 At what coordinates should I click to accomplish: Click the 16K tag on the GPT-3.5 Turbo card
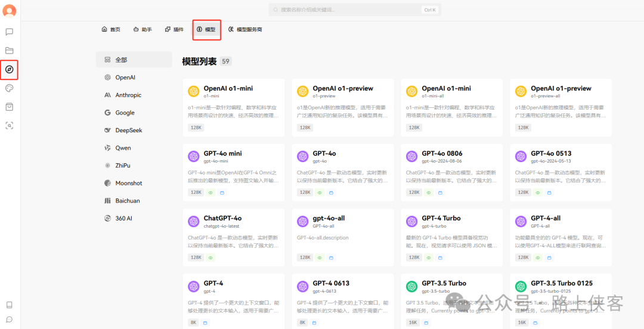[413, 322]
